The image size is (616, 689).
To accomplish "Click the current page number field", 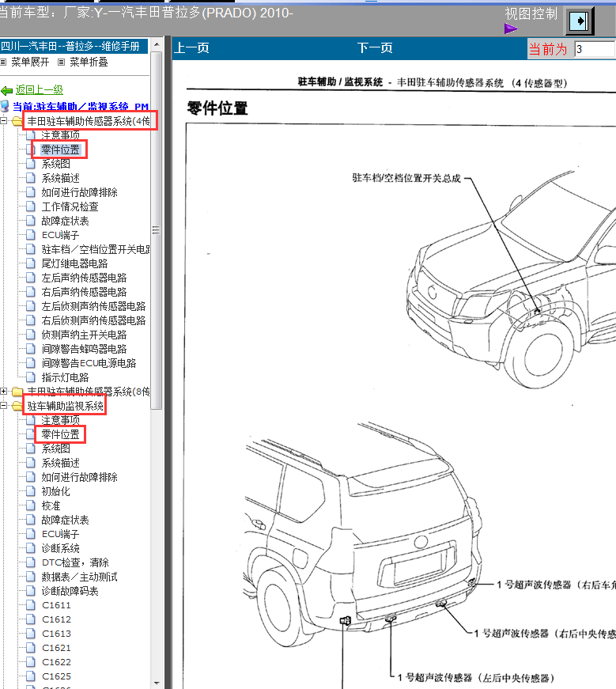I will pos(595,49).
